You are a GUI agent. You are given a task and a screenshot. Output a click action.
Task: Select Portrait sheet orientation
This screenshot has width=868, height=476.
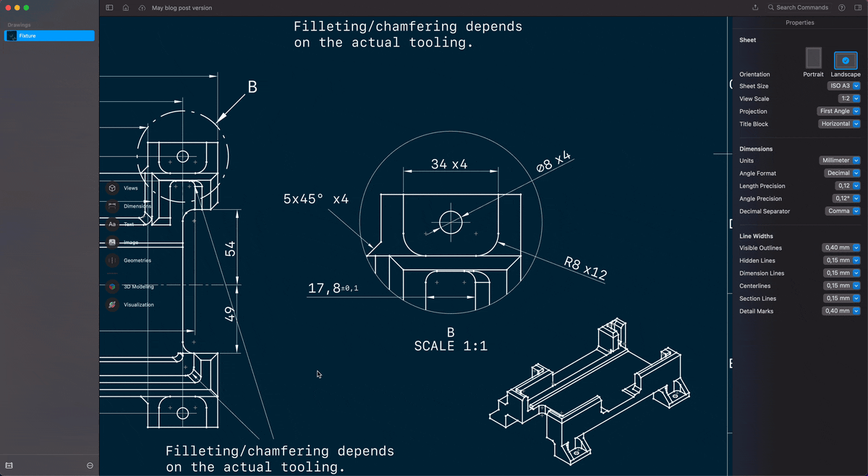coord(814,59)
